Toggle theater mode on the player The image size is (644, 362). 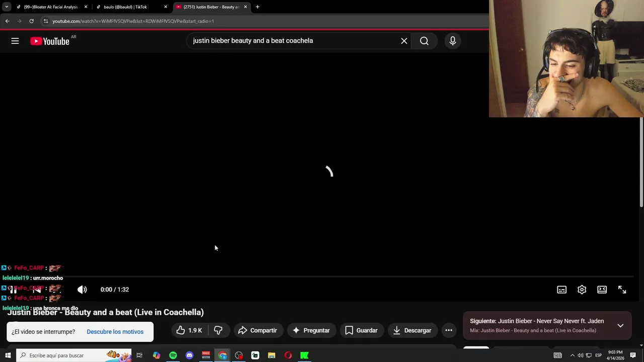pyautogui.click(x=602, y=290)
